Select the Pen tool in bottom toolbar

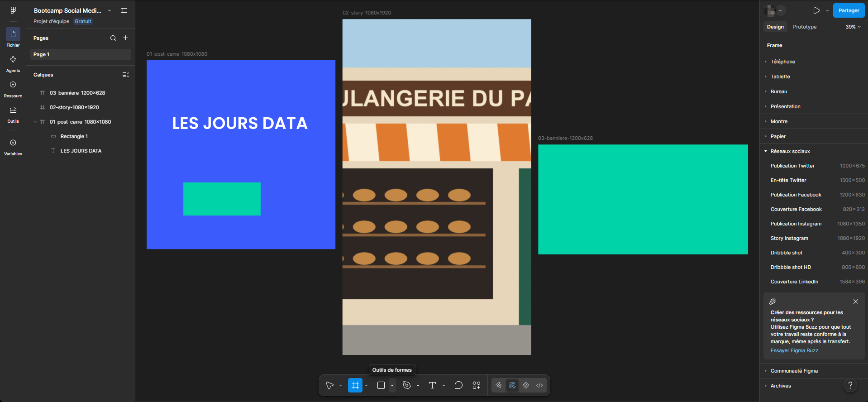(x=407, y=385)
